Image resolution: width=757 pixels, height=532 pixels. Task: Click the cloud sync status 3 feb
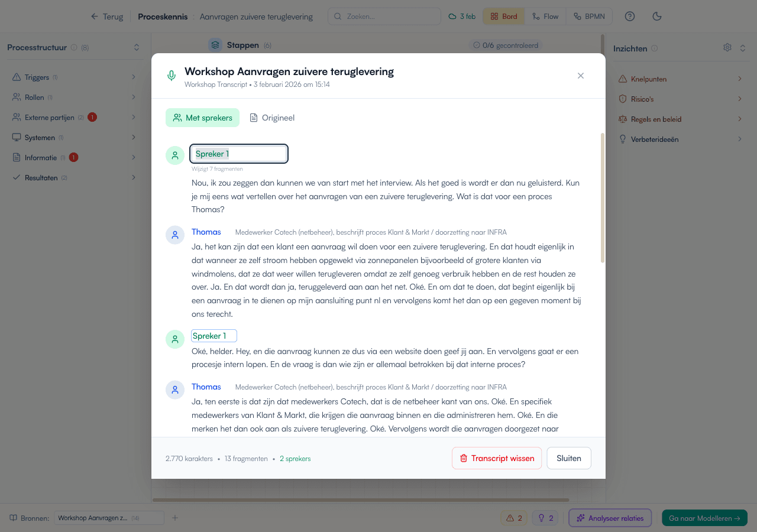pos(462,17)
